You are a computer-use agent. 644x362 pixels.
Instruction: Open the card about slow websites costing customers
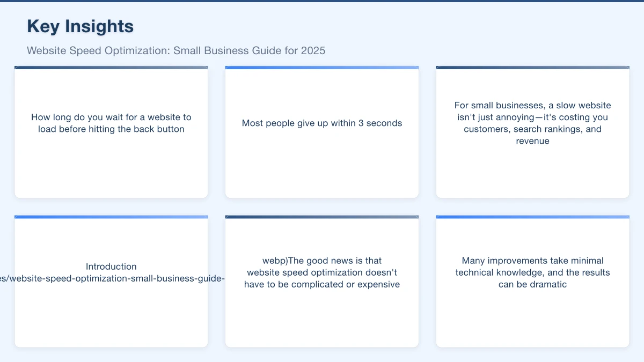pyautogui.click(x=532, y=123)
